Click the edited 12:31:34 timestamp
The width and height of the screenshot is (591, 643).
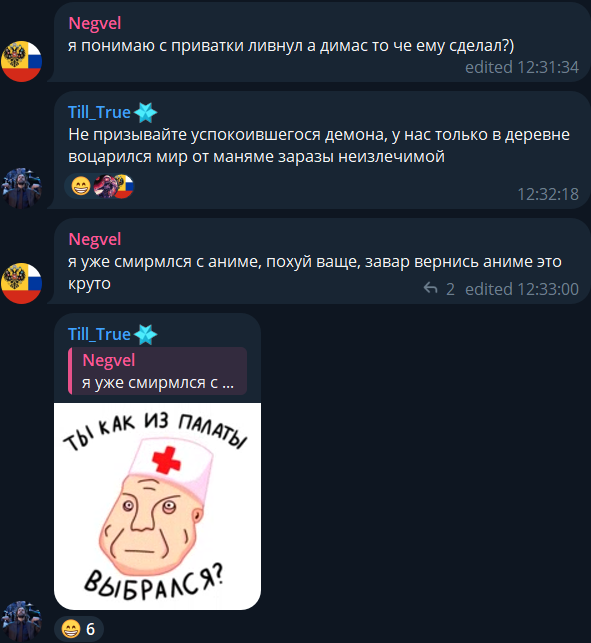pos(522,67)
